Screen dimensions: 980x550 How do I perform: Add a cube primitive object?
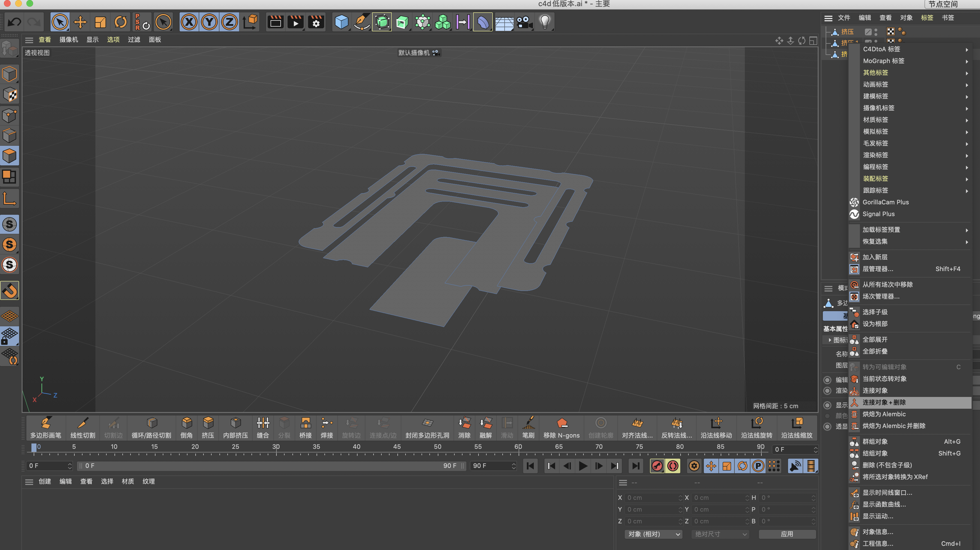click(341, 22)
